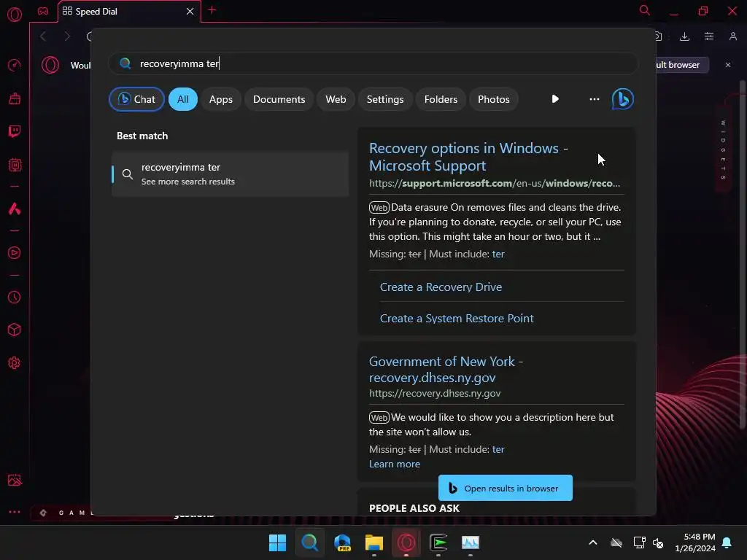The image size is (747, 560).
Task: Open the Opera settings gear sidebar icon
Action: pos(15,363)
